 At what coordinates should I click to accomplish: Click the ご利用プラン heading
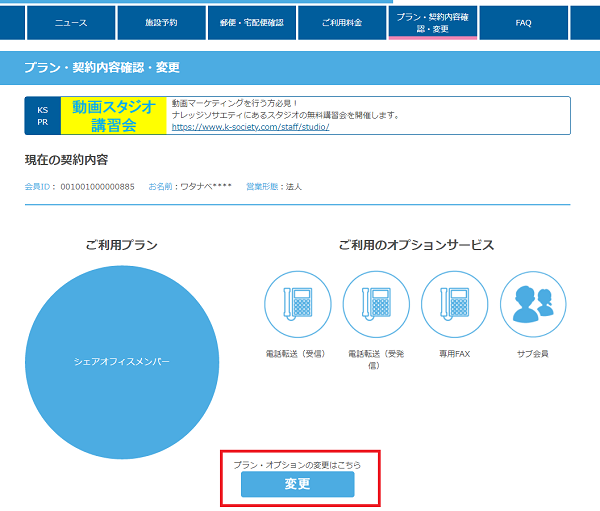tap(121, 245)
